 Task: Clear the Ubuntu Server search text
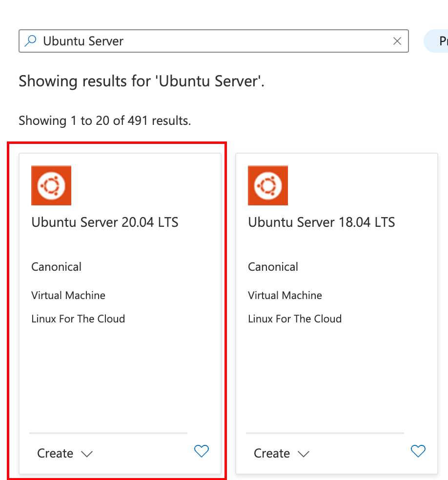click(x=397, y=41)
